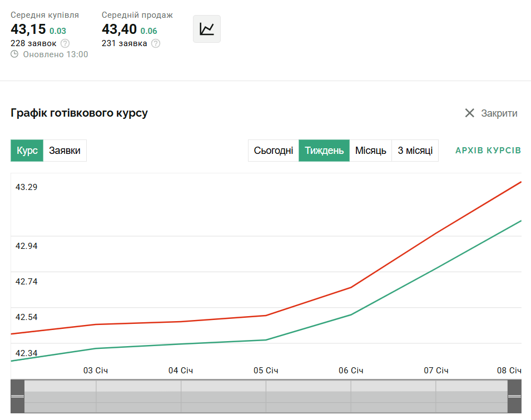This screenshot has width=531, height=420.
Task: Click the 07 Січ axis label
Action: point(436,371)
